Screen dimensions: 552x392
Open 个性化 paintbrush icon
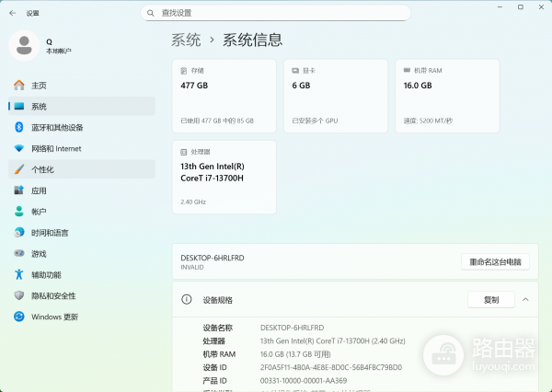tap(19, 169)
